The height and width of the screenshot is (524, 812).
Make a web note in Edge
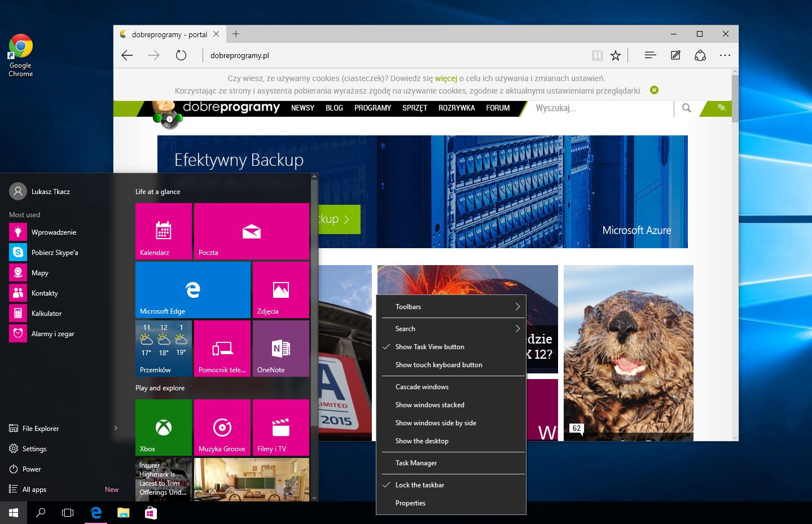tap(675, 55)
